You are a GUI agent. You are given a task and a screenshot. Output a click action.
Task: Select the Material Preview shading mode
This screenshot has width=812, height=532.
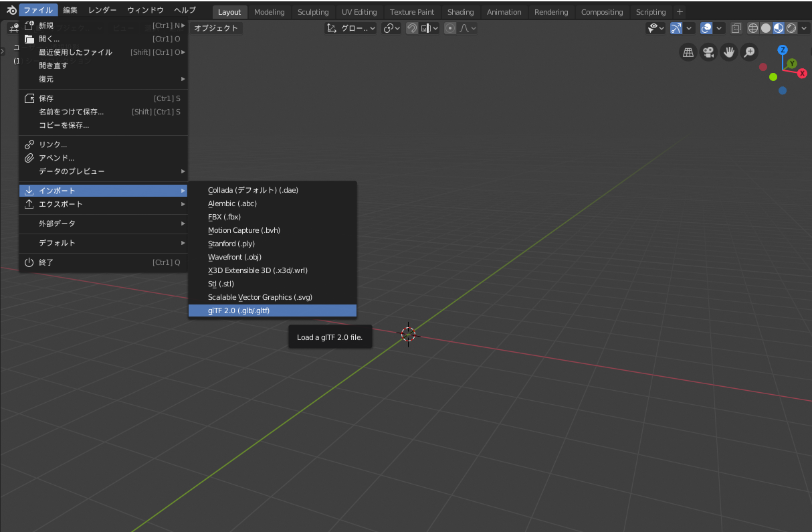pyautogui.click(x=777, y=28)
